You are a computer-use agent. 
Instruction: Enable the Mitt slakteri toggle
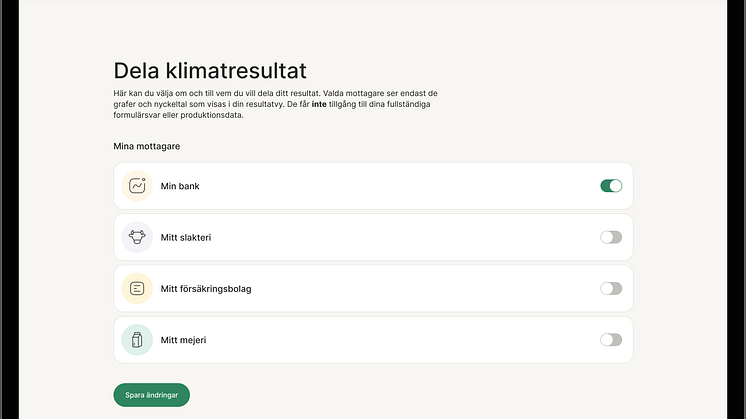coord(611,237)
